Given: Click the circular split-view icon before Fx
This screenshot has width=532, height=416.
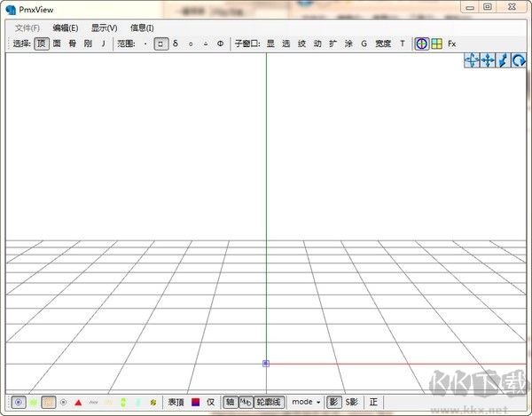Looking at the screenshot, I should 422,43.
